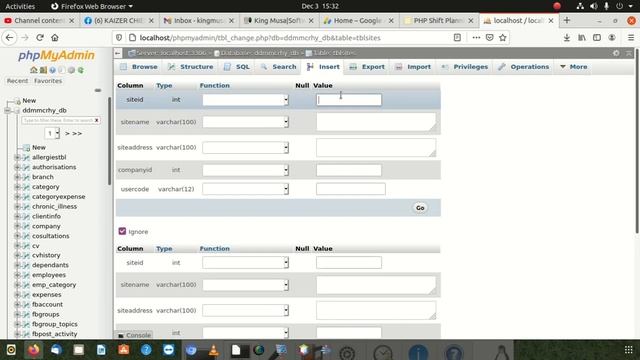
Task: Open new browser tab with plus
Action: click(567, 20)
